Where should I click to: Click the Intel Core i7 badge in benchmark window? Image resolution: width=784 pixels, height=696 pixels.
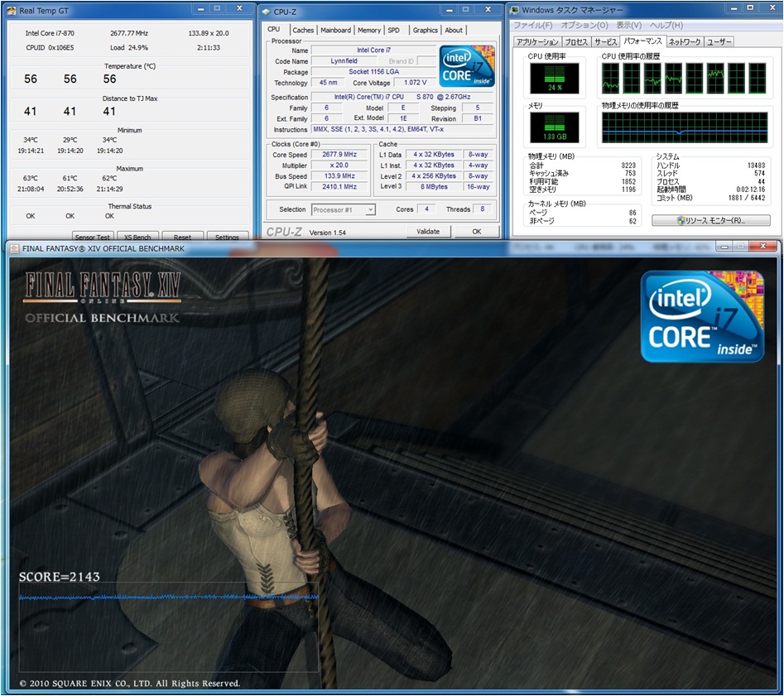click(702, 318)
